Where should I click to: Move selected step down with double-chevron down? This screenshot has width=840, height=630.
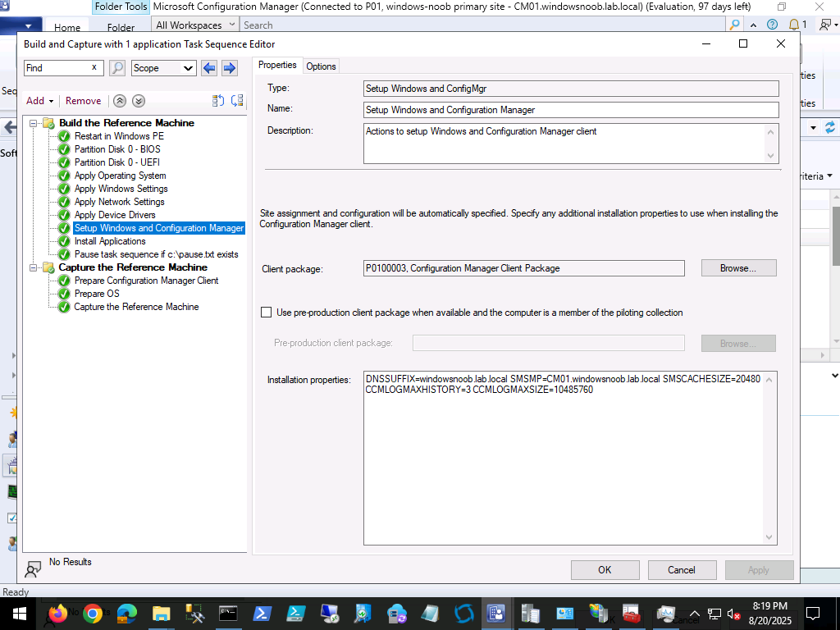point(138,101)
